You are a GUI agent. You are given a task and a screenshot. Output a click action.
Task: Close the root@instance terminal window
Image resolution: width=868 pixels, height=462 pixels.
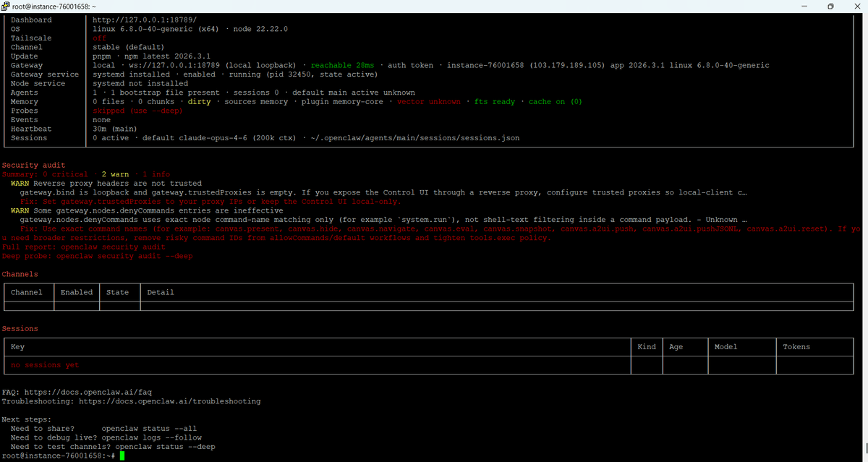click(856, 6)
